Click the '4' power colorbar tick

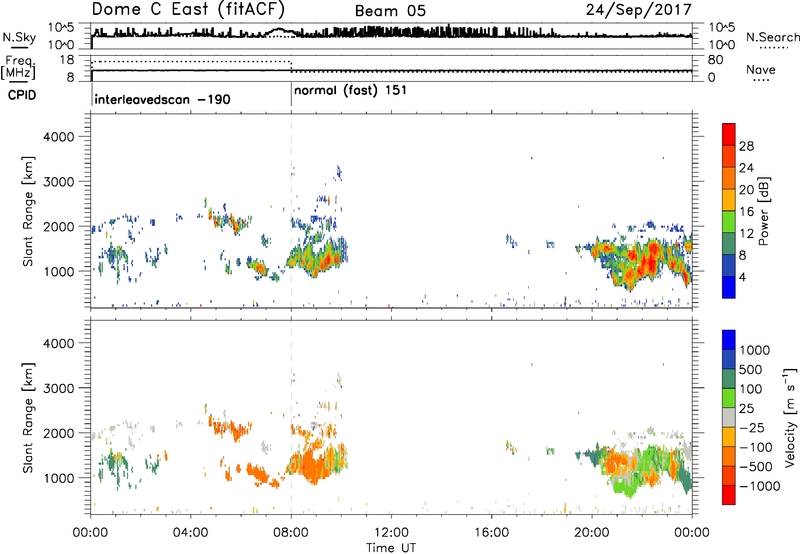[x=742, y=277]
